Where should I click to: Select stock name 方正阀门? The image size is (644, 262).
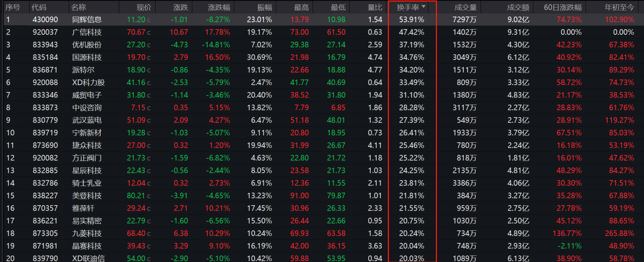tap(87, 158)
